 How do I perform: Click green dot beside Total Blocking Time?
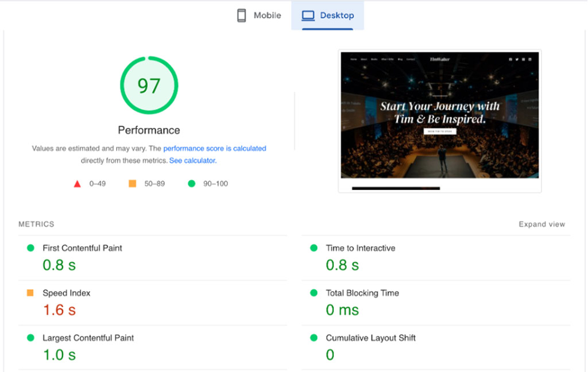[314, 293]
